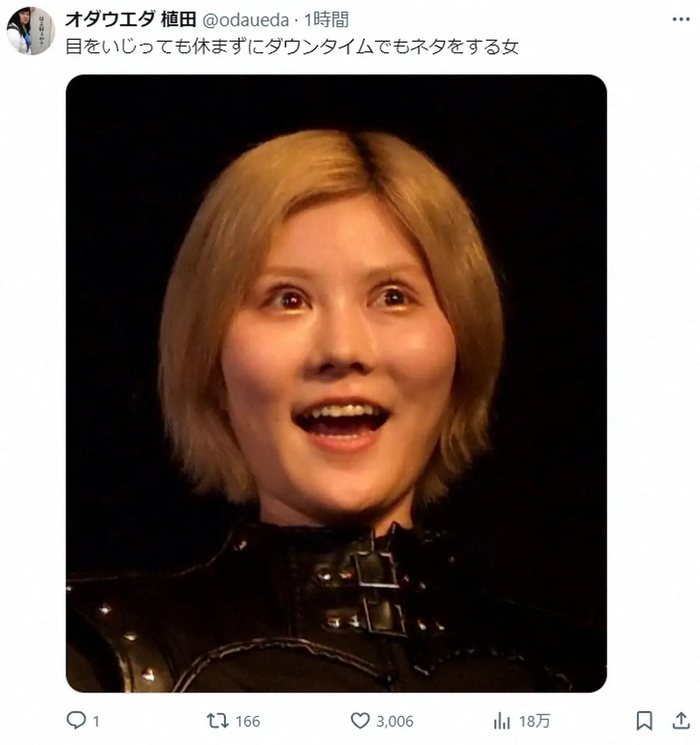The width and height of the screenshot is (700, 745).
Task: View post analytics bar-chart icon
Action: point(502,720)
